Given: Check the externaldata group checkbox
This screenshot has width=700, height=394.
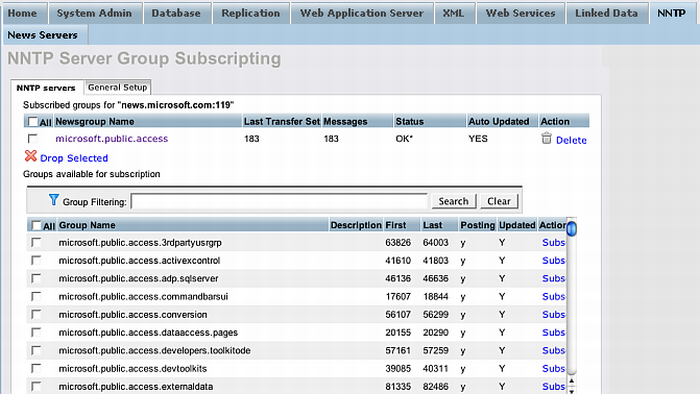Looking at the screenshot, I should 36,386.
